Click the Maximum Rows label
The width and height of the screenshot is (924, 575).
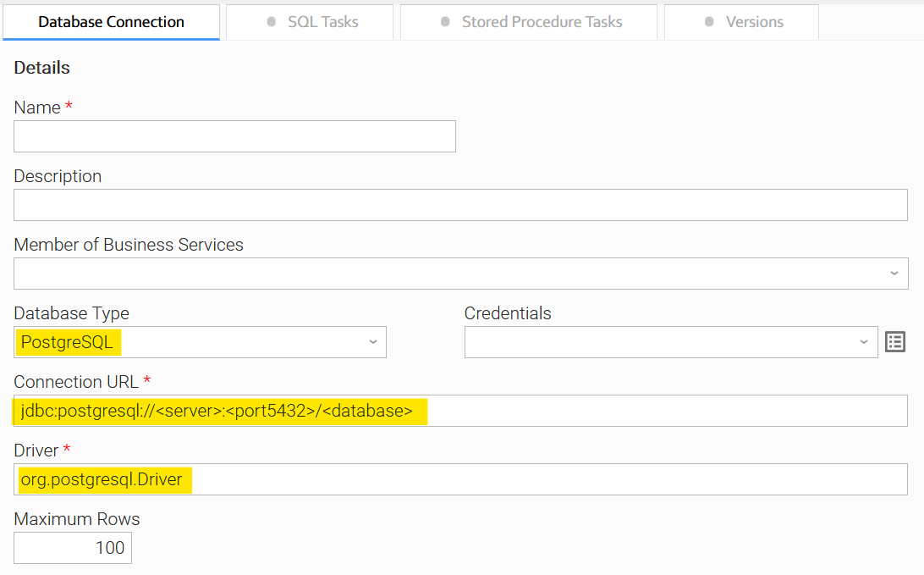coord(77,519)
